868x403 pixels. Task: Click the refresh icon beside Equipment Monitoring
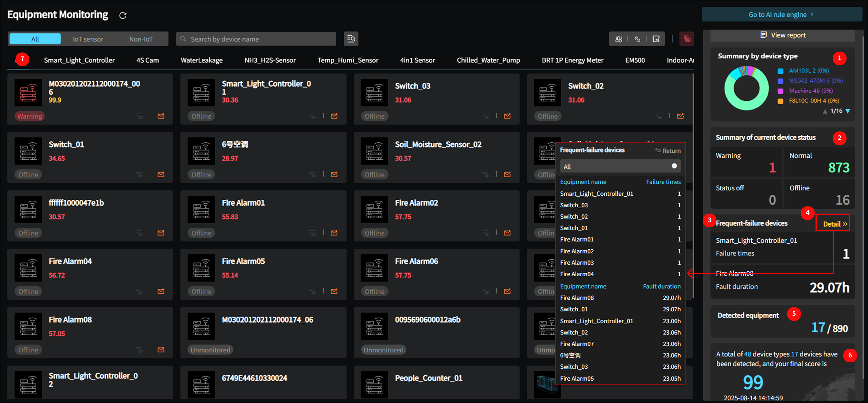tap(123, 16)
